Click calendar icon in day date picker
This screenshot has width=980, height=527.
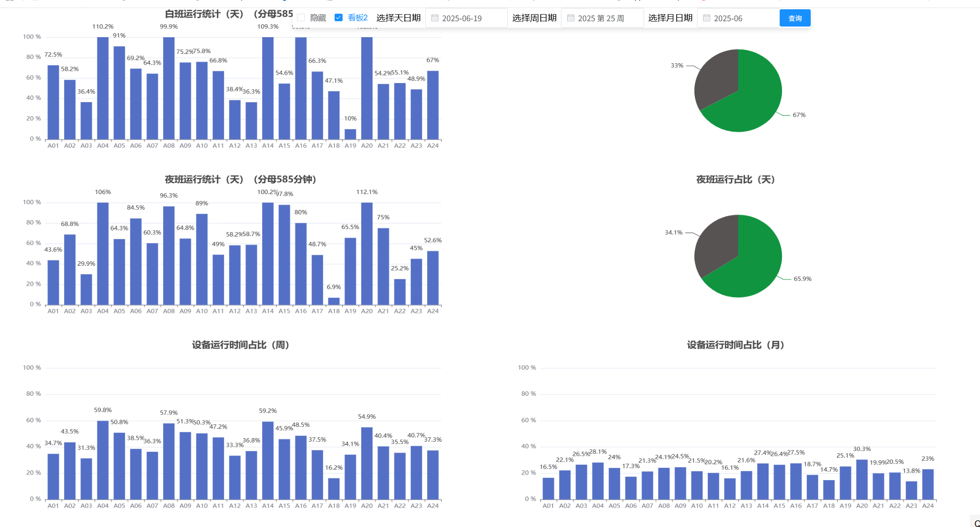[x=435, y=18]
